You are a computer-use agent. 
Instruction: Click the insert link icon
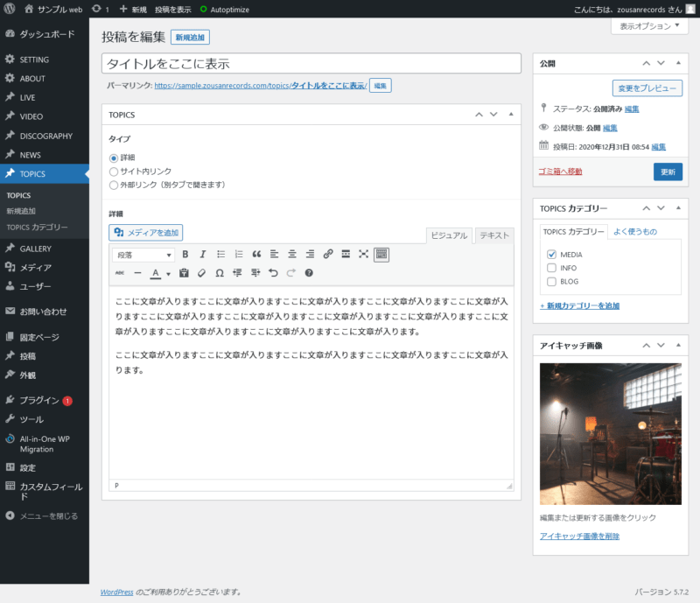[x=328, y=255]
